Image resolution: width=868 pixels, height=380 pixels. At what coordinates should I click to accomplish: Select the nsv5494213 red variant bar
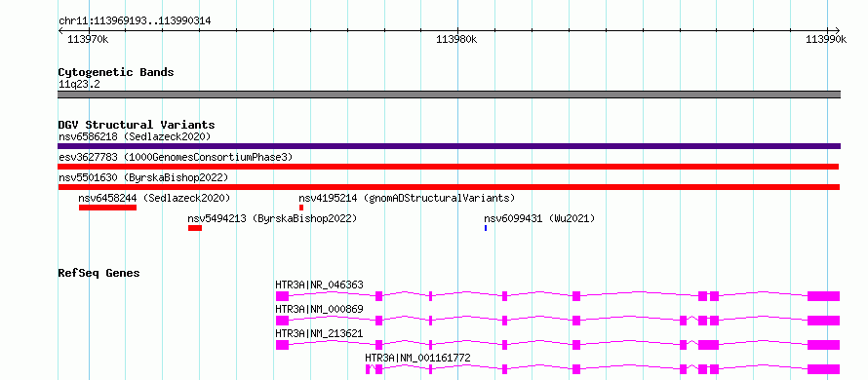[195, 228]
